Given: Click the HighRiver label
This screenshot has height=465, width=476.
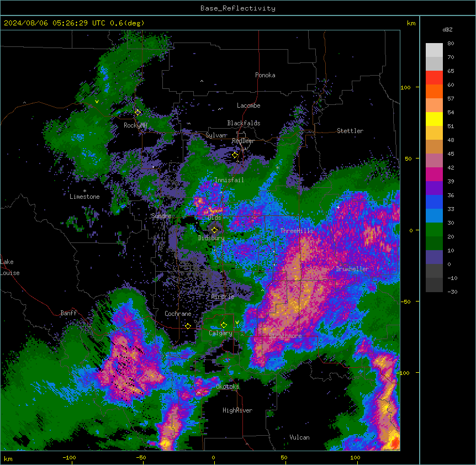Looking at the screenshot, I should (237, 410).
